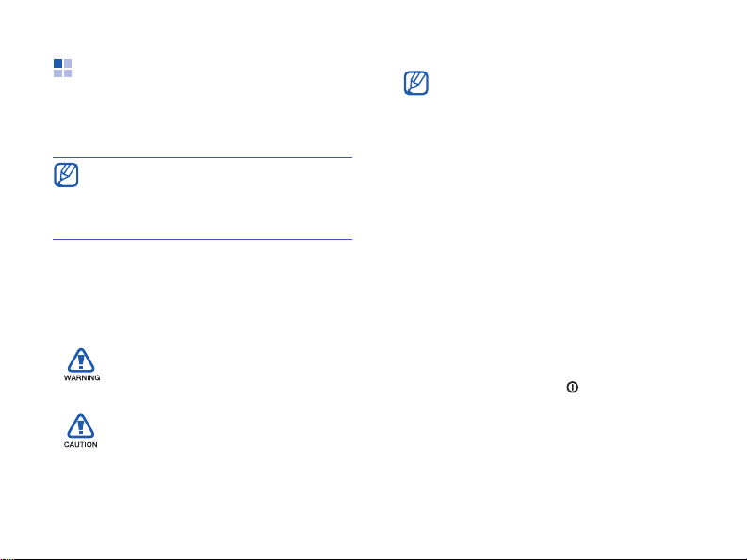Click the light blue lower-left square of heading icon
Image resolution: width=747 pixels, height=560 pixels.
[58, 73]
